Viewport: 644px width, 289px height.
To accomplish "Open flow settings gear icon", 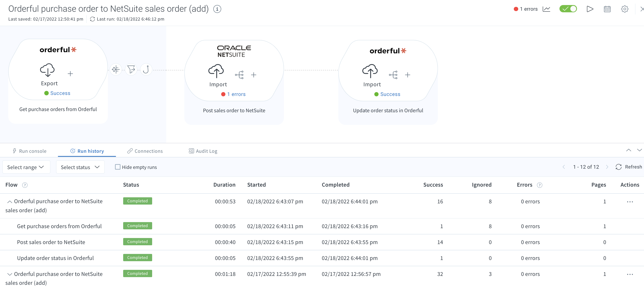I will tap(624, 9).
